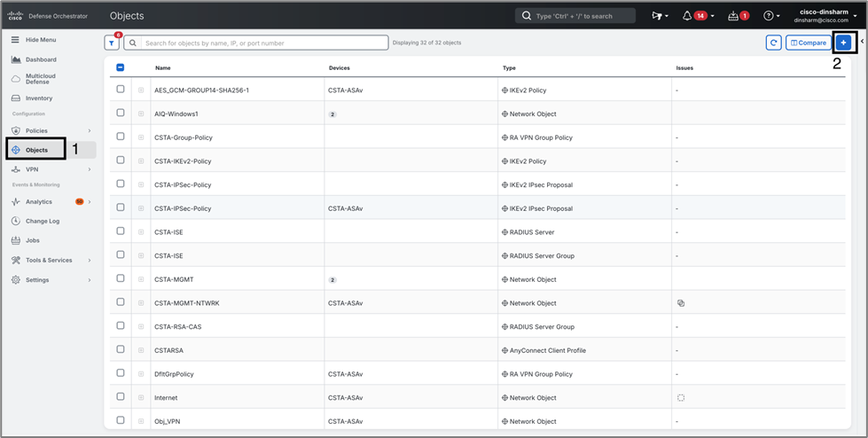This screenshot has height=438, width=868.
Task: Click the Hide Menu hamburger icon
Action: pyautogui.click(x=15, y=40)
